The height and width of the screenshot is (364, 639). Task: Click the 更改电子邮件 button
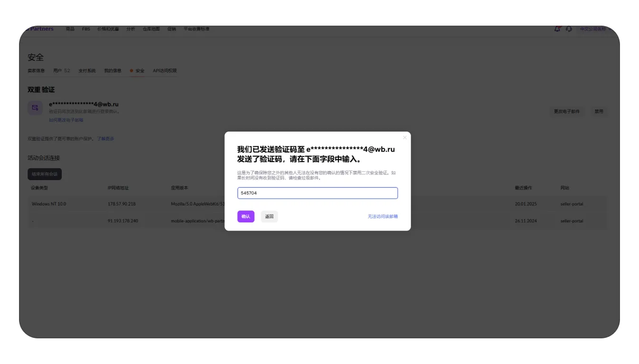pyautogui.click(x=567, y=112)
